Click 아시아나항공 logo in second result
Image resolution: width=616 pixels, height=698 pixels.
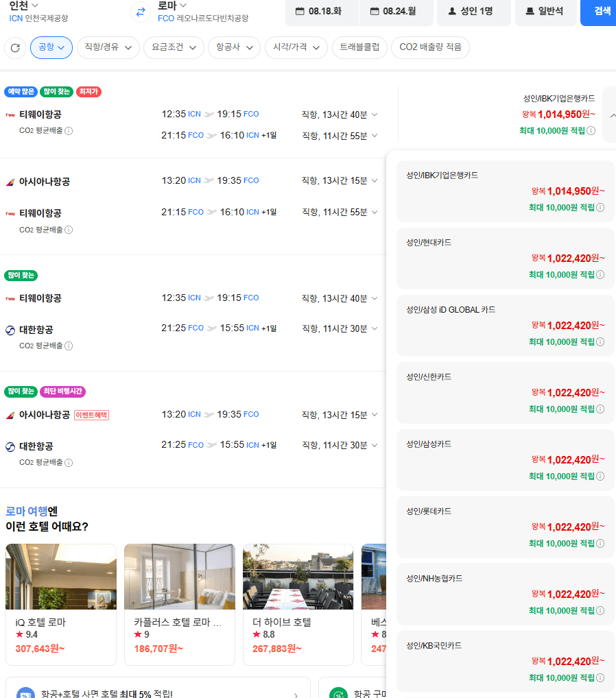point(10,182)
